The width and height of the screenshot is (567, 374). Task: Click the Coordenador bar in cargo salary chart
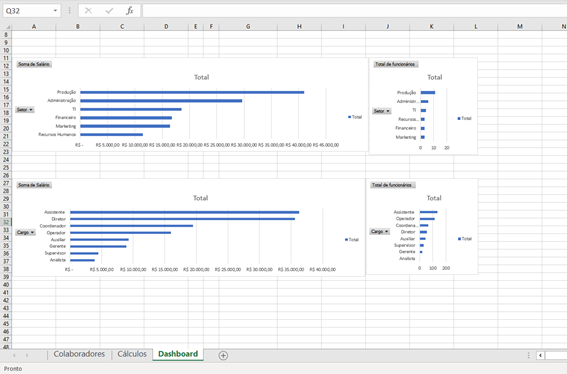point(131,226)
